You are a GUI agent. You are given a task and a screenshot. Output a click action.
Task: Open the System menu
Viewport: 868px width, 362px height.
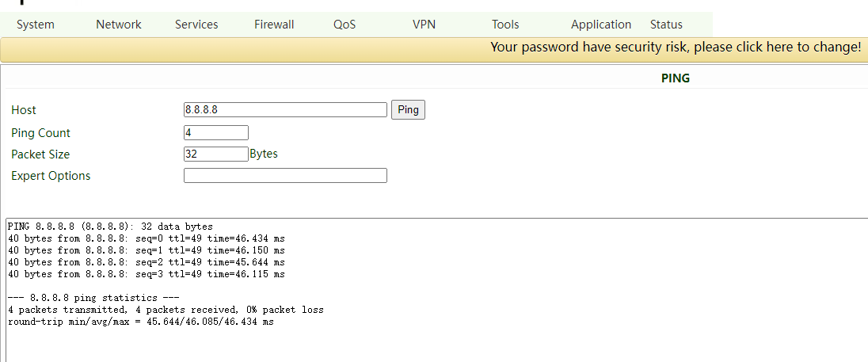tap(36, 25)
